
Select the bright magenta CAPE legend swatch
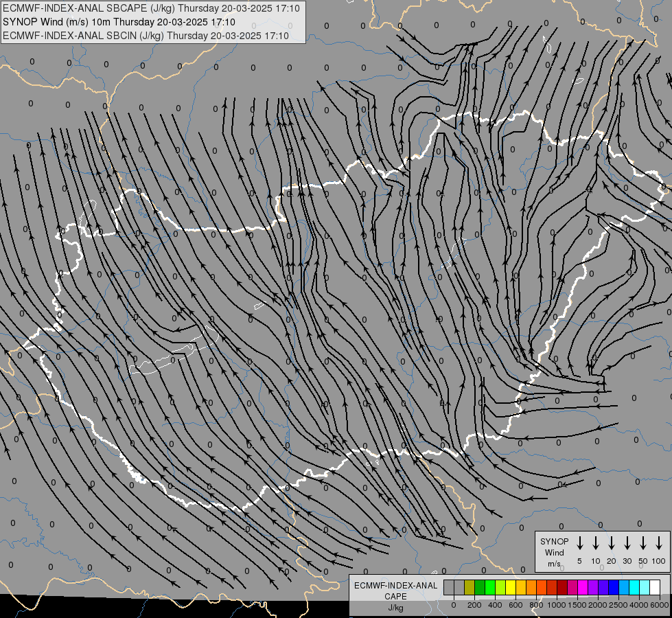(583, 588)
